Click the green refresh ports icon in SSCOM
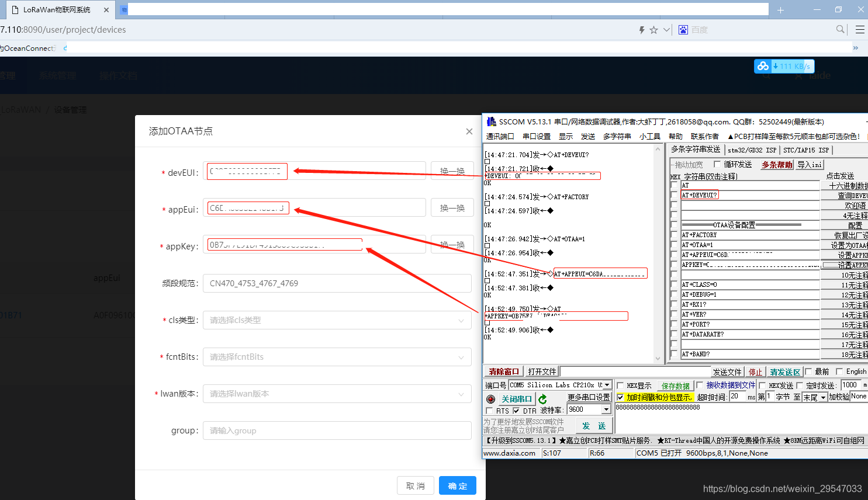Viewport: 868px width, 500px height. pyautogui.click(x=542, y=399)
